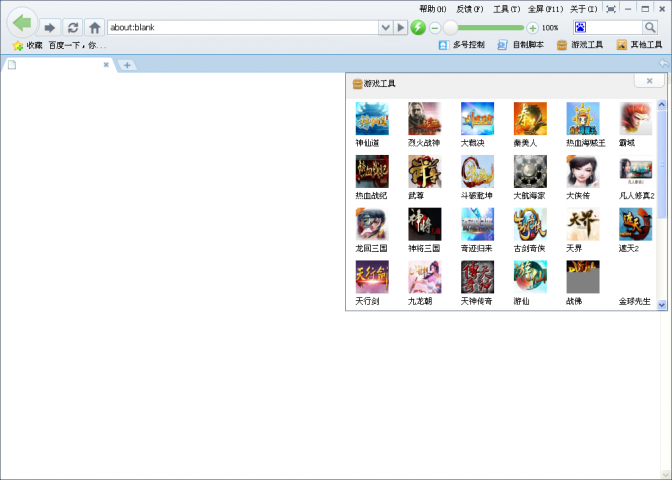Open 霸域 game icon

tap(636, 118)
